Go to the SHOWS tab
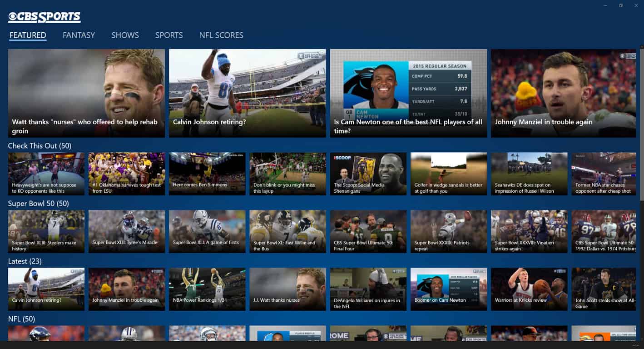The height and width of the screenshot is (349, 644). pos(125,35)
